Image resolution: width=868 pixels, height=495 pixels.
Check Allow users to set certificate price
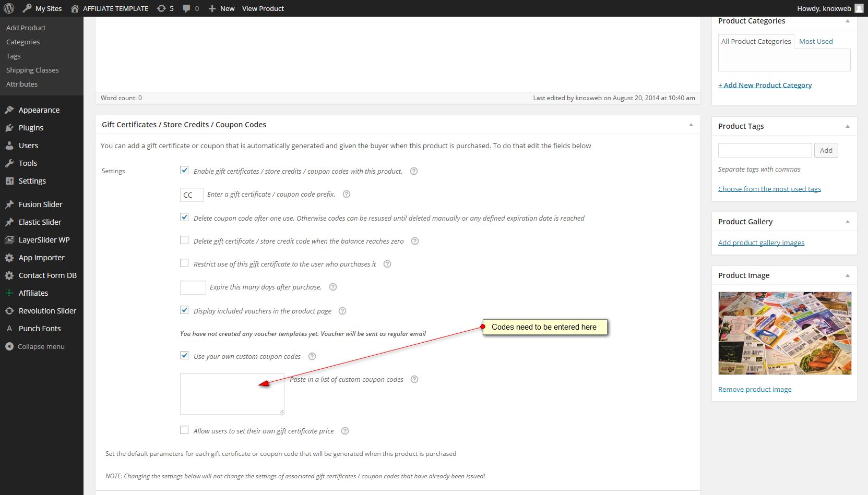pos(184,430)
